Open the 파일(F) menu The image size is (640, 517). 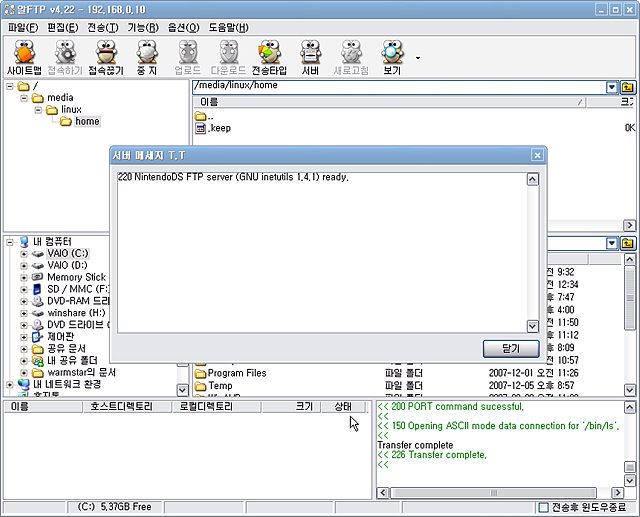(23, 27)
